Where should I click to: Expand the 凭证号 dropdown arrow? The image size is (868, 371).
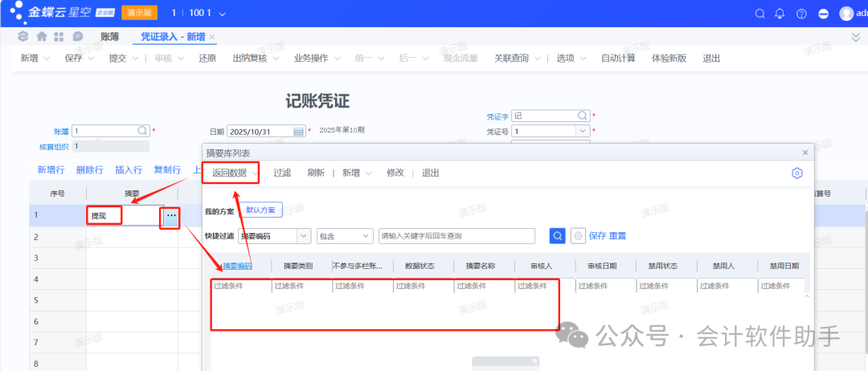pos(582,131)
